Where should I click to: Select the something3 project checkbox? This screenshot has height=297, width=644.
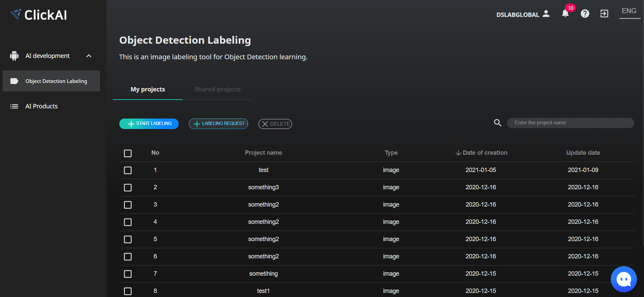[128, 188]
